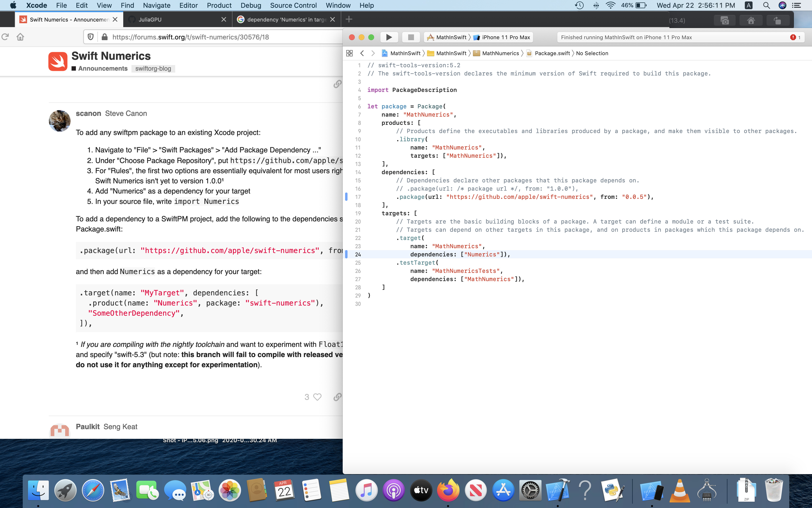The width and height of the screenshot is (812, 508).
Task: Show tracking protection shield info
Action: coord(91,37)
